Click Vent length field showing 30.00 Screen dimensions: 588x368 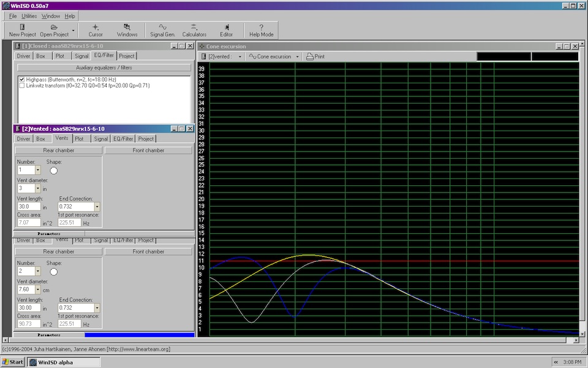click(29, 308)
